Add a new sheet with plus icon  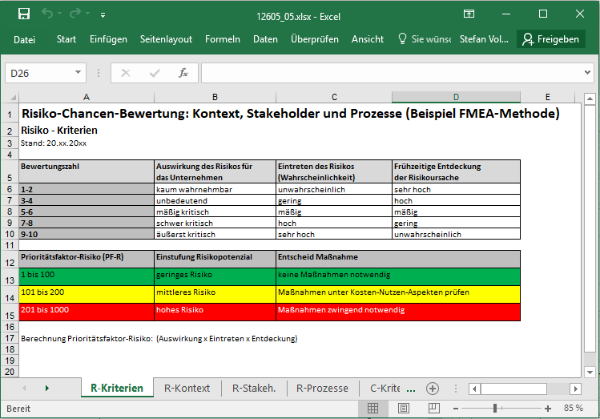431,387
